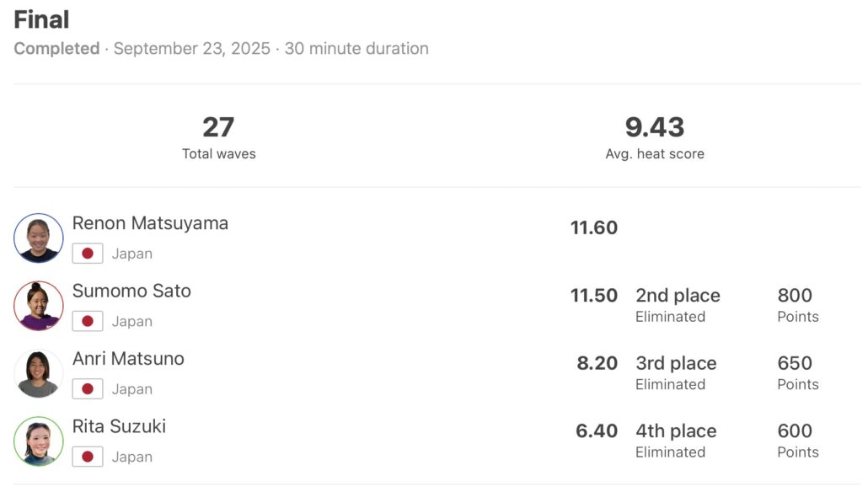
Task: Click Rita Suzuki's profile photo
Action: (x=39, y=441)
